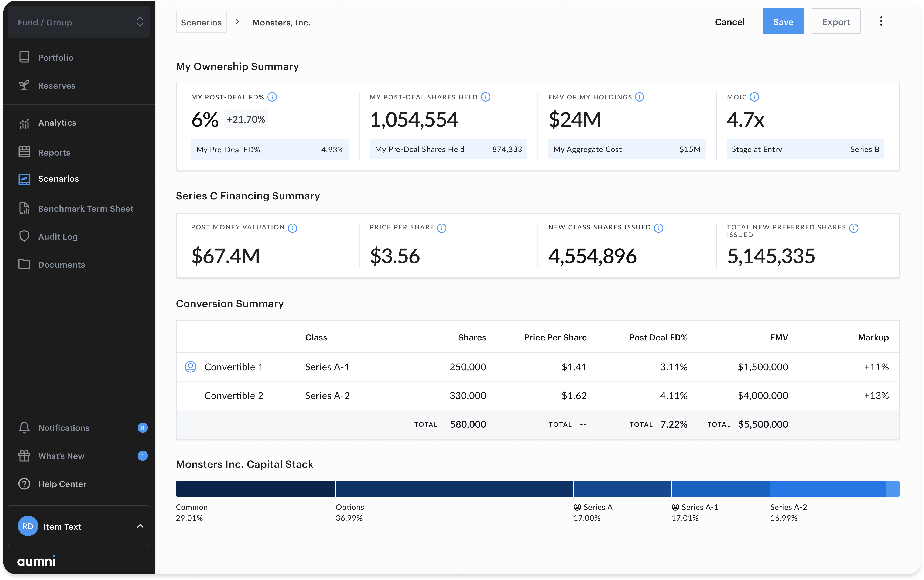Image resolution: width=924 pixels, height=580 pixels.
Task: Click the user icon beside Convertible 1
Action: click(x=191, y=367)
